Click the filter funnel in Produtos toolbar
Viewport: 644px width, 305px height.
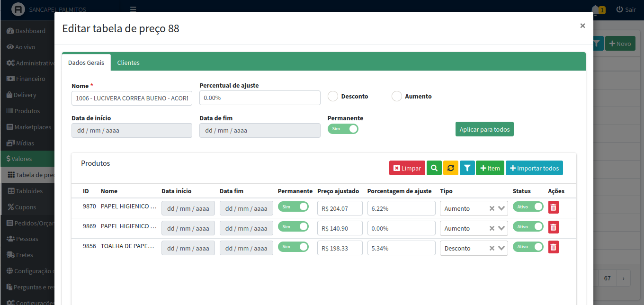(x=467, y=168)
